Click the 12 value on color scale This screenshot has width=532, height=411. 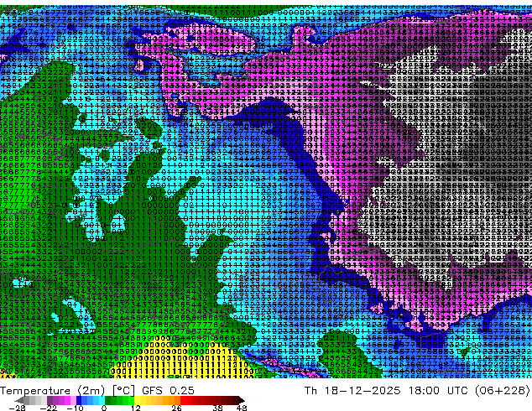[x=136, y=408]
